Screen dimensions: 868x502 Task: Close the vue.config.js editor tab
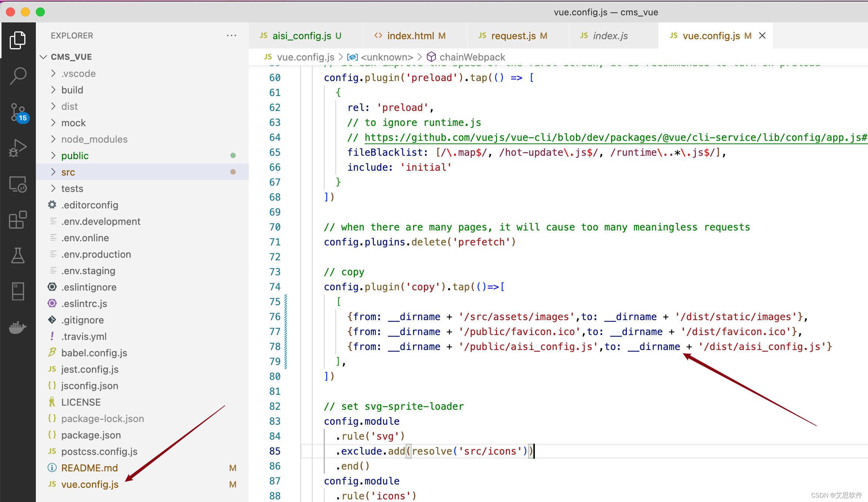(762, 35)
